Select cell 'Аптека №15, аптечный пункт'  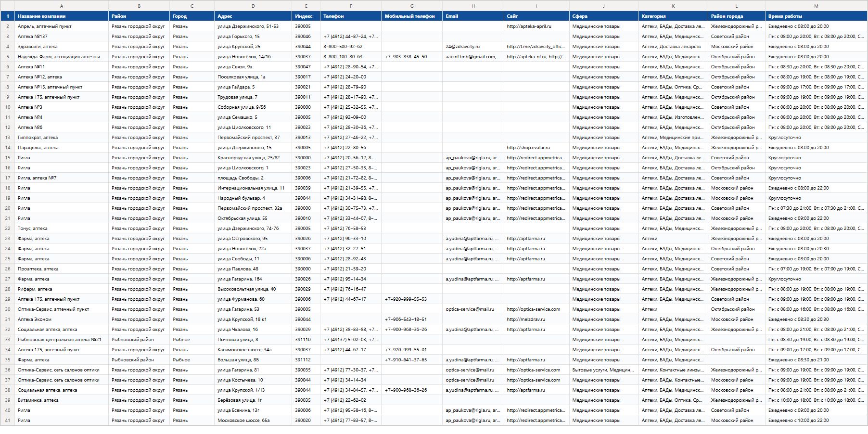pos(62,87)
